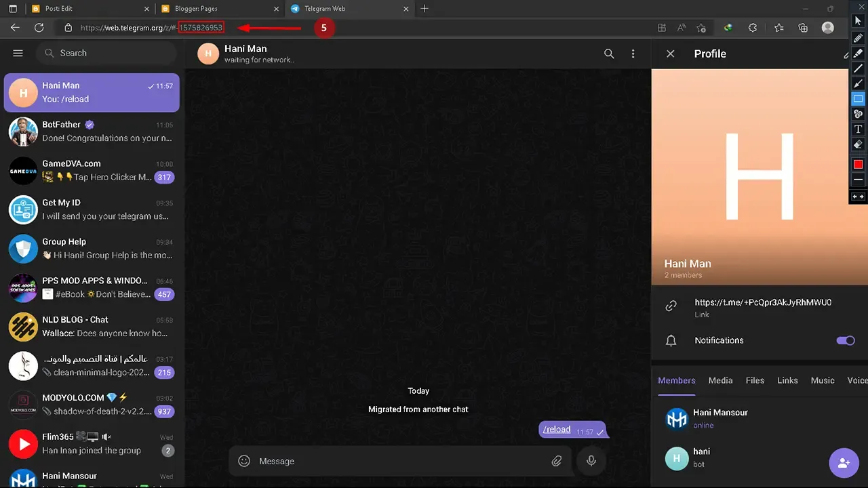Toggle the Notifications switch
This screenshot has height=488, width=868.
coord(846,340)
